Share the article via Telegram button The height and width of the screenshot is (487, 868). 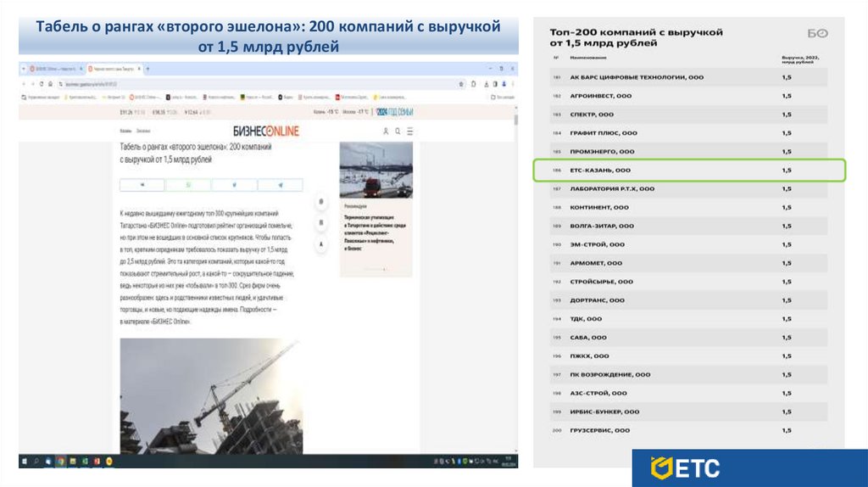tap(281, 185)
